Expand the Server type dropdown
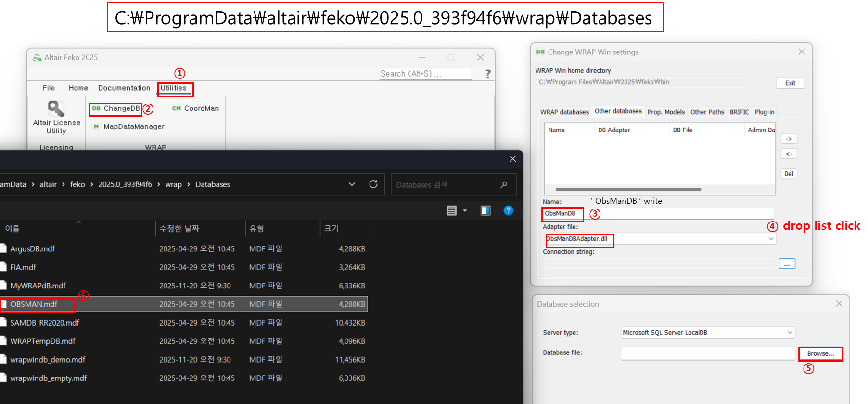The image size is (868, 404). [790, 333]
